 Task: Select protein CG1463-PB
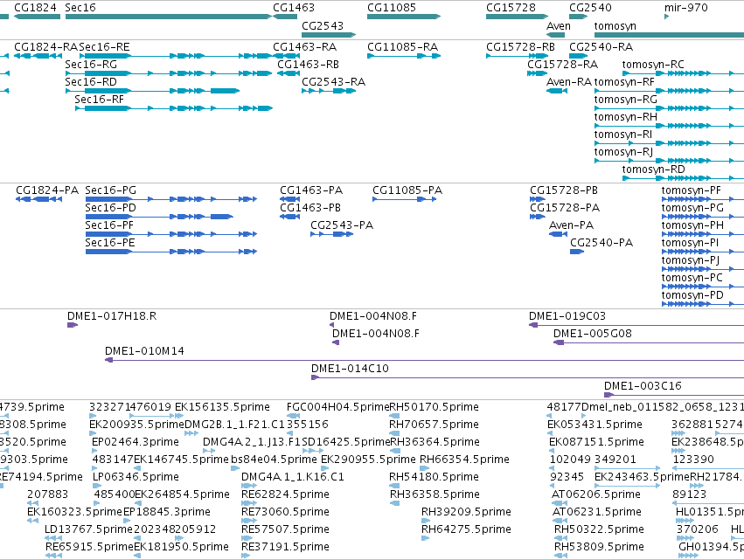(310, 208)
